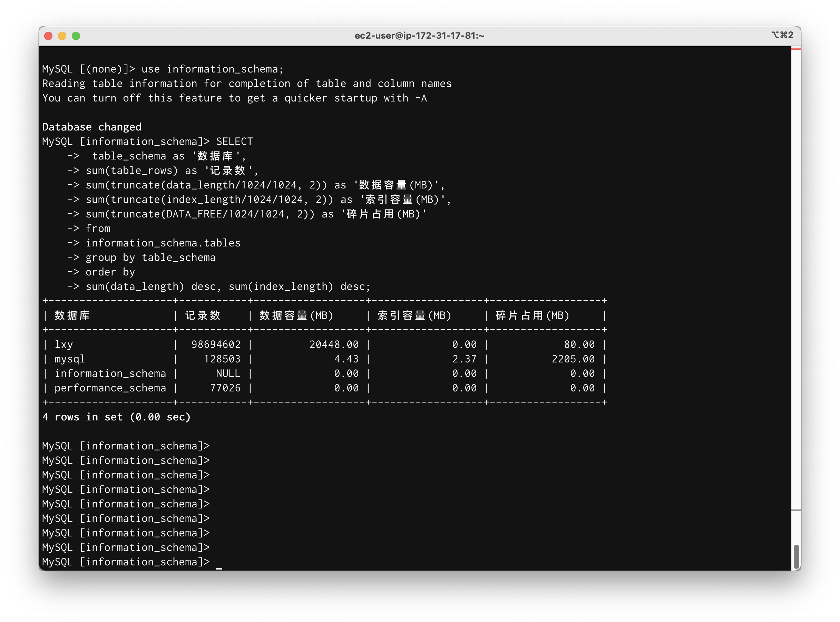
Task: Click the 4.43 data size value
Action: pos(346,359)
